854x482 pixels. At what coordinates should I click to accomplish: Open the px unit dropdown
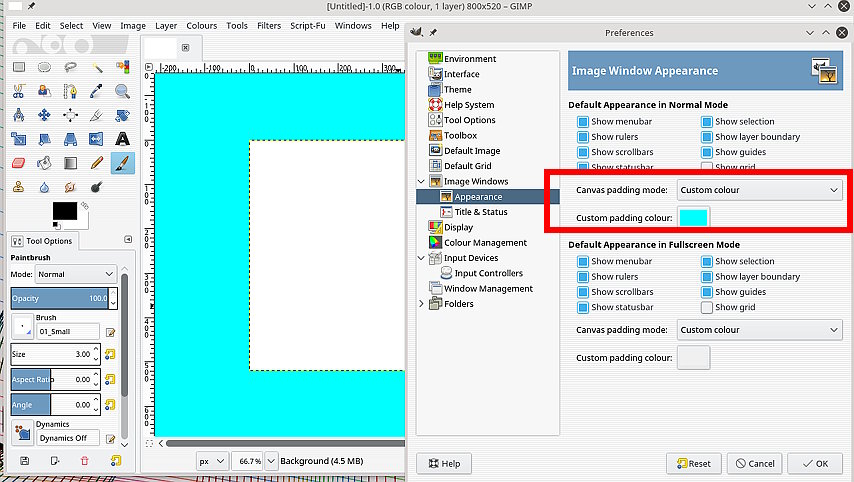(x=212, y=461)
